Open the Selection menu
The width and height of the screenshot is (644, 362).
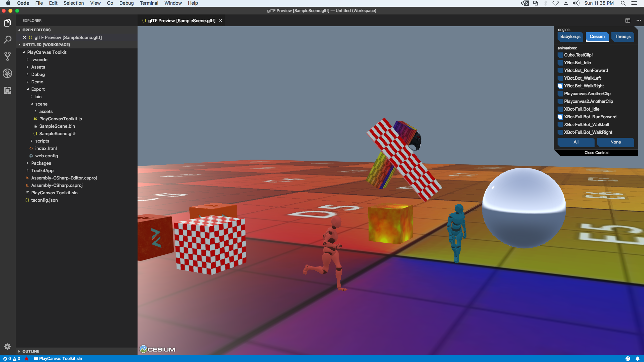[x=74, y=3]
